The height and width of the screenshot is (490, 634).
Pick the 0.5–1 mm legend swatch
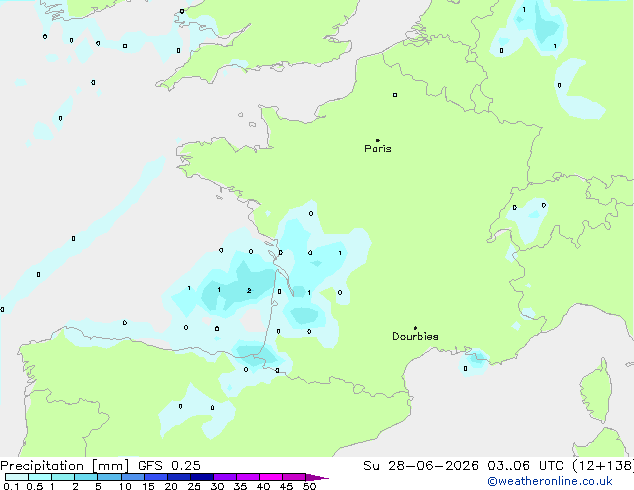tap(40, 477)
